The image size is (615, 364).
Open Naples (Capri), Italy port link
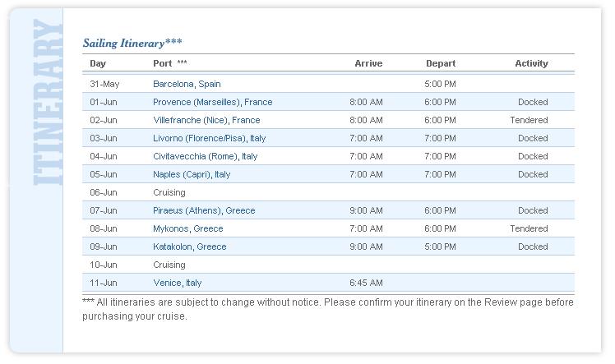point(192,174)
